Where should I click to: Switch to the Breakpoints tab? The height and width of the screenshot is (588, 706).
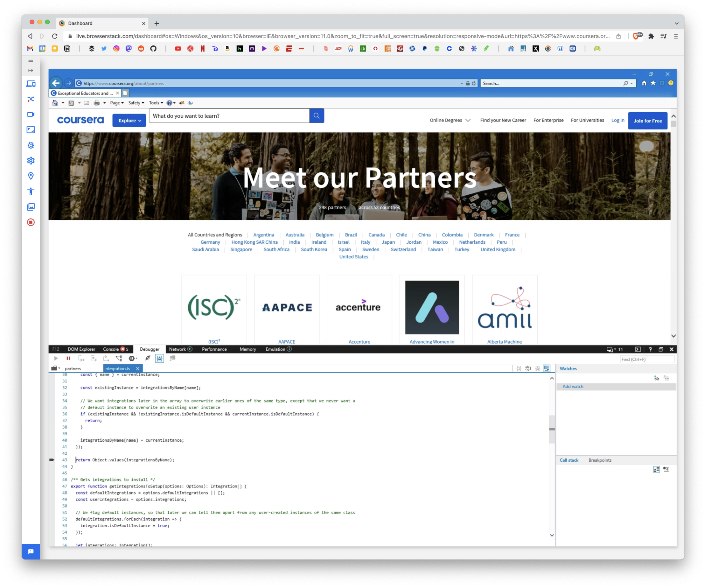click(600, 460)
